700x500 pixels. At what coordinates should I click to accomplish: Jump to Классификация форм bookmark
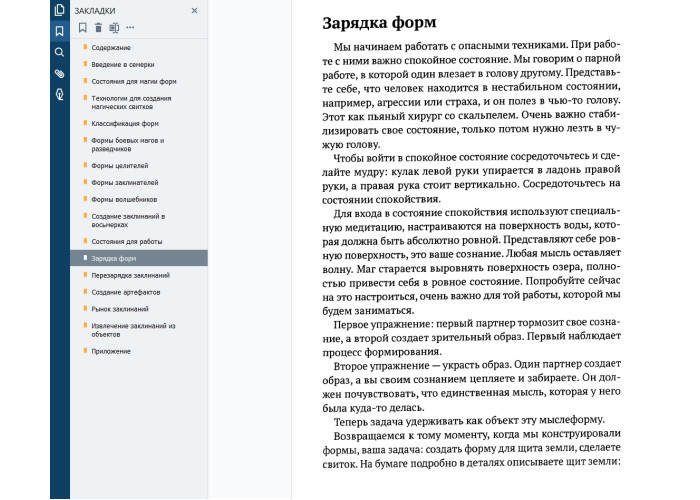[x=124, y=123]
